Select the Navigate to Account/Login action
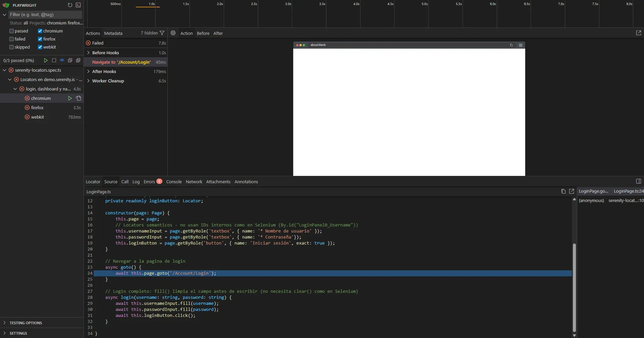Image resolution: width=644 pixels, height=338 pixels. (122, 62)
